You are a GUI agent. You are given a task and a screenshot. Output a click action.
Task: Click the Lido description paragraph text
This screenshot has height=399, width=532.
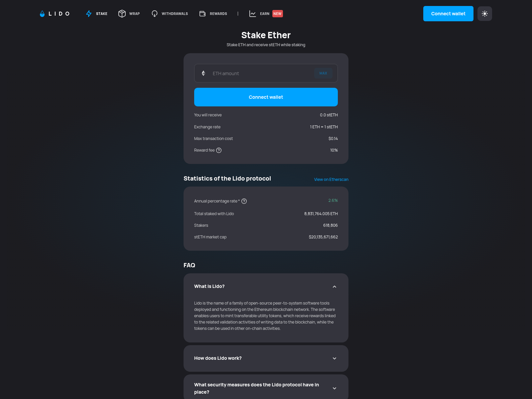point(265,316)
